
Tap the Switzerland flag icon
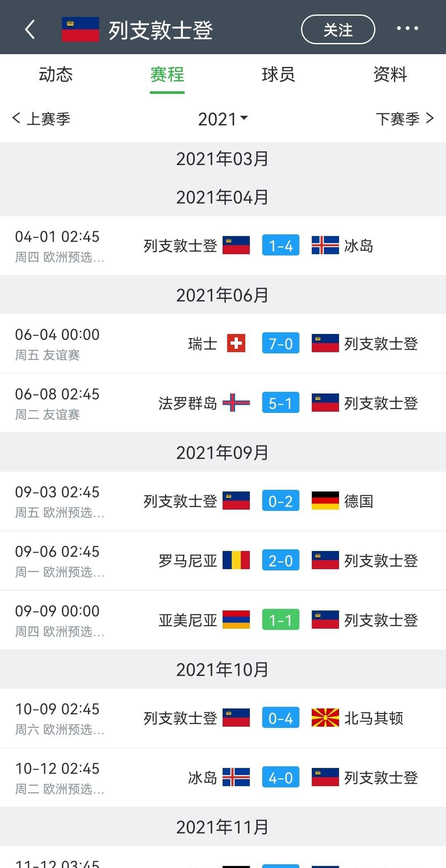coord(236,343)
